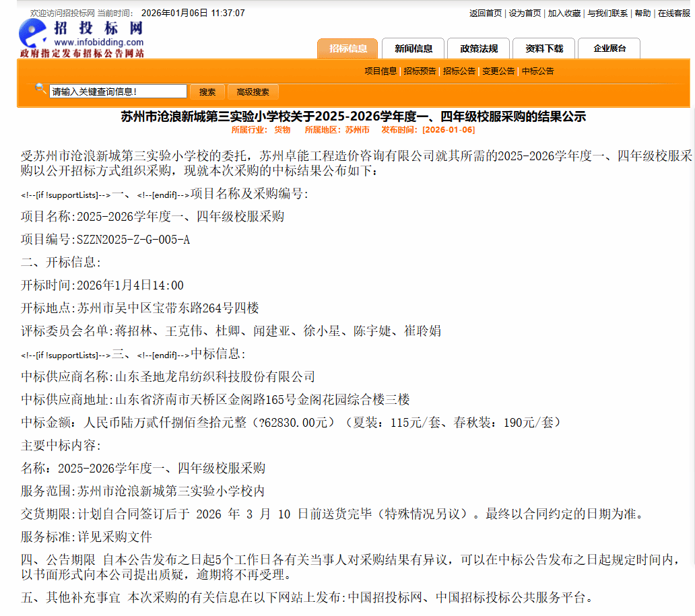
Task: Select the 政策法规 tab
Action: coord(479,48)
